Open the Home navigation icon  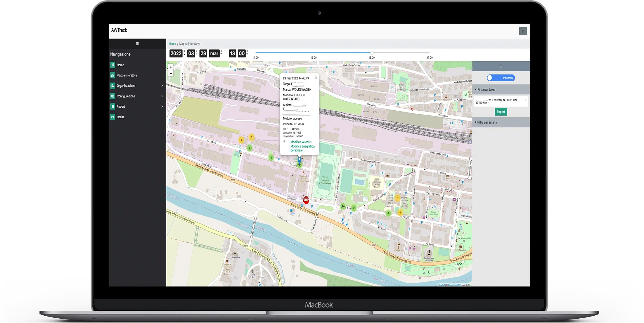click(x=113, y=65)
